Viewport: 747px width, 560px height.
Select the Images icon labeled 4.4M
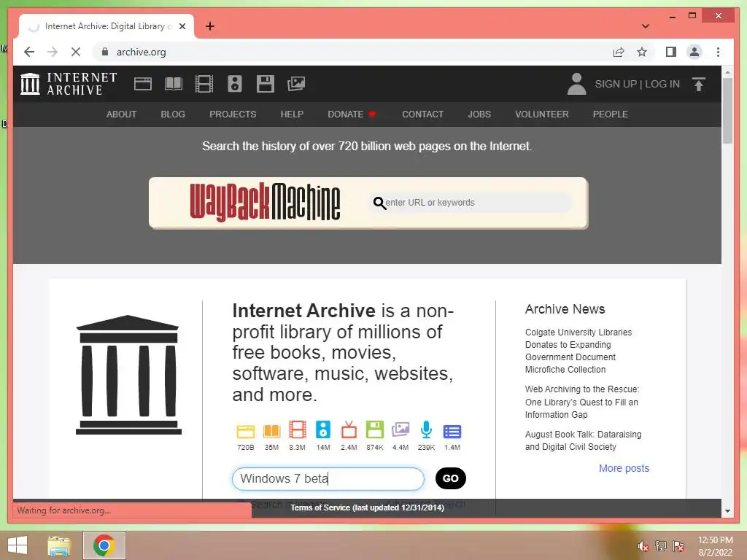(x=400, y=429)
